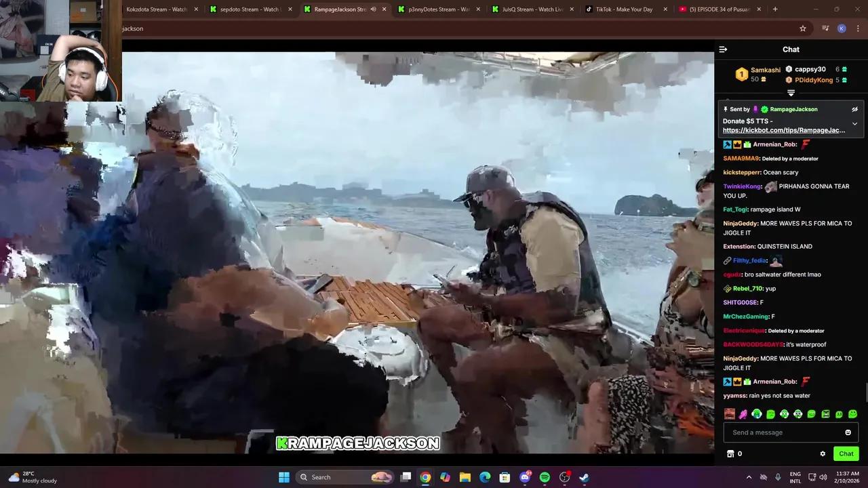Insert the green crying headphones emote
868x488 pixels.
[x=757, y=414]
